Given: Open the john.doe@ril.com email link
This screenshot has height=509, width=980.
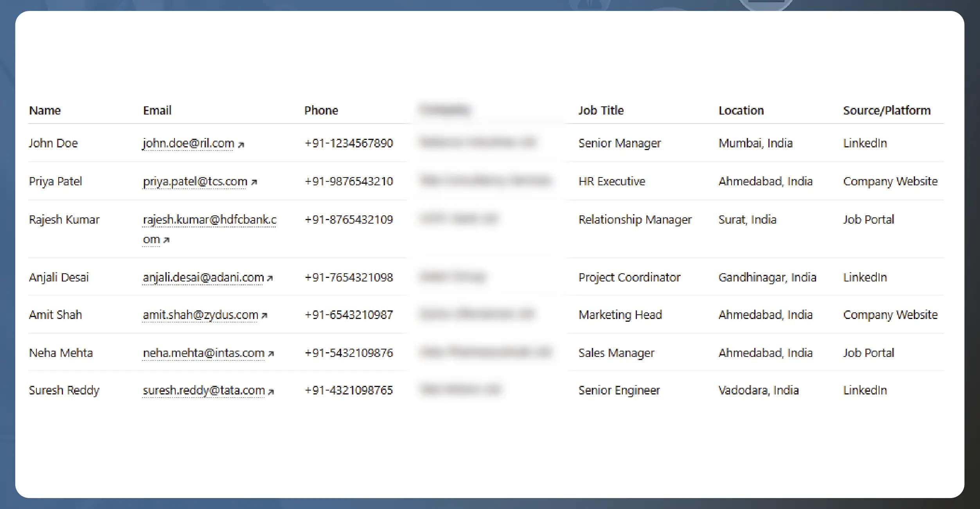Looking at the screenshot, I should coord(188,143).
